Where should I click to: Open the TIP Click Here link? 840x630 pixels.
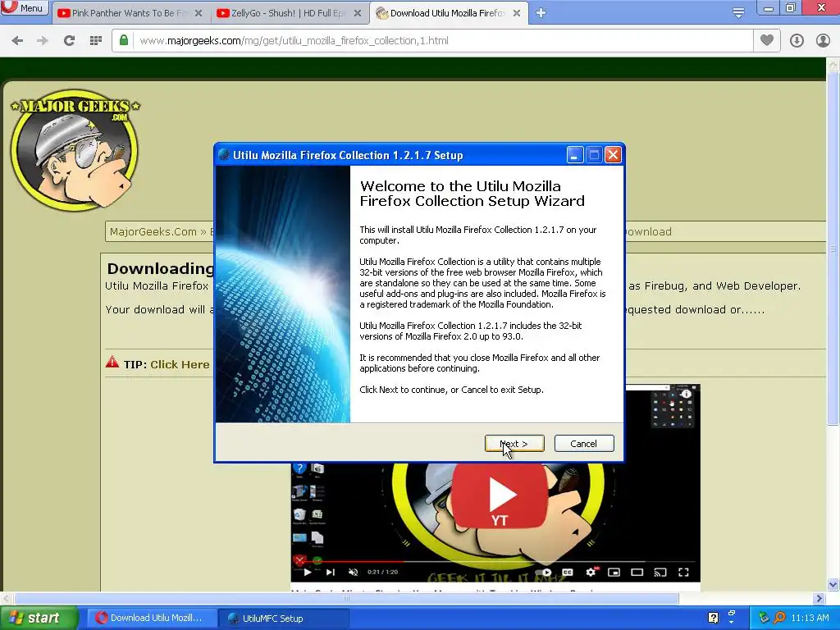pyautogui.click(x=180, y=365)
